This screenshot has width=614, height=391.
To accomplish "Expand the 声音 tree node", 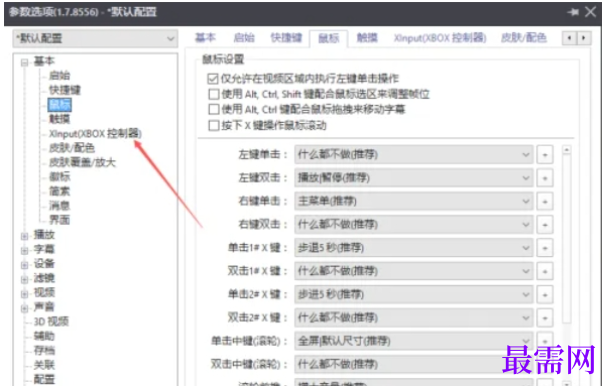I will tap(25, 308).
